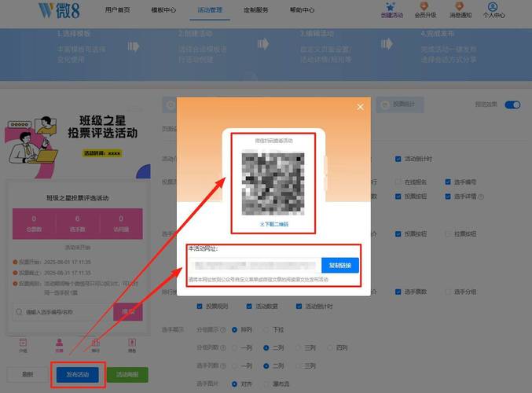The width and height of the screenshot is (532, 393).
Task: Click help icon beside 分组展示
Action: [223, 330]
